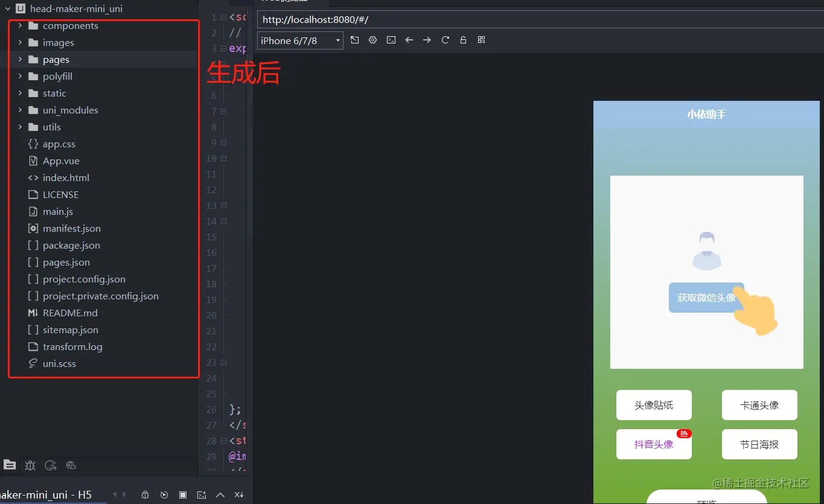Image resolution: width=824 pixels, height=504 pixels.
Task: Open app.css file
Action: click(59, 144)
